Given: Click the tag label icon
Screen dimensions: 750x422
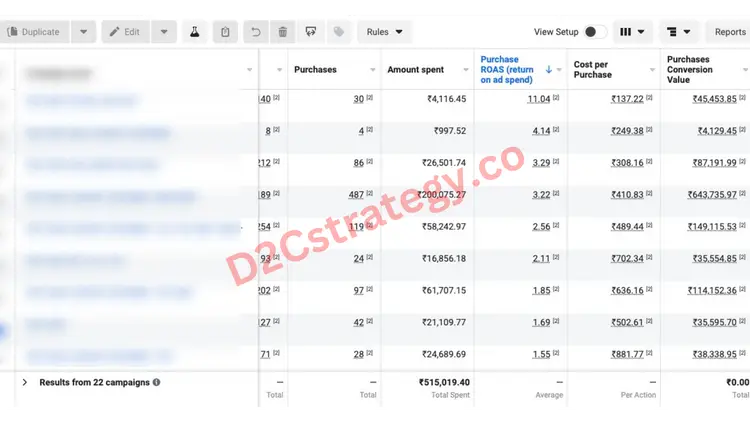Looking at the screenshot, I should point(339,32).
